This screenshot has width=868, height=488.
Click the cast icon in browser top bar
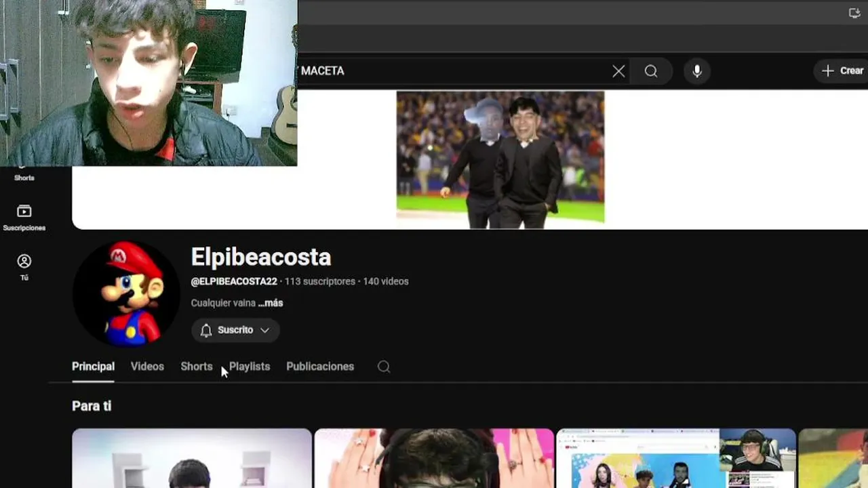(854, 13)
